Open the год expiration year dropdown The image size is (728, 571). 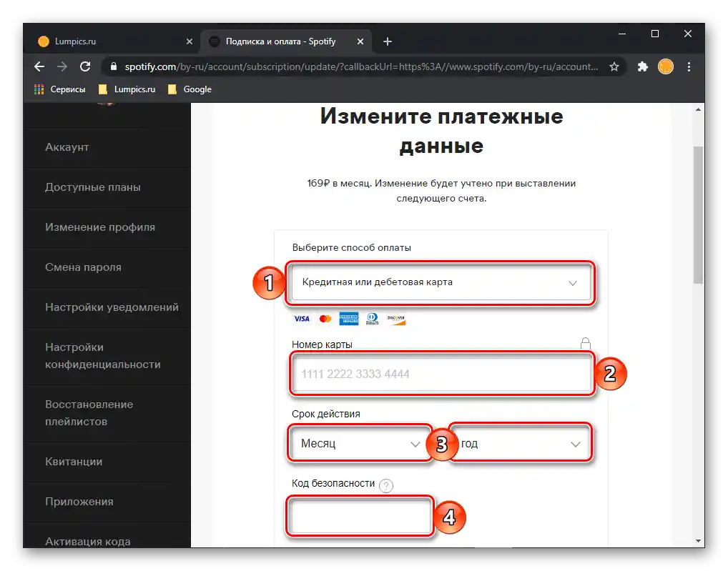[520, 443]
